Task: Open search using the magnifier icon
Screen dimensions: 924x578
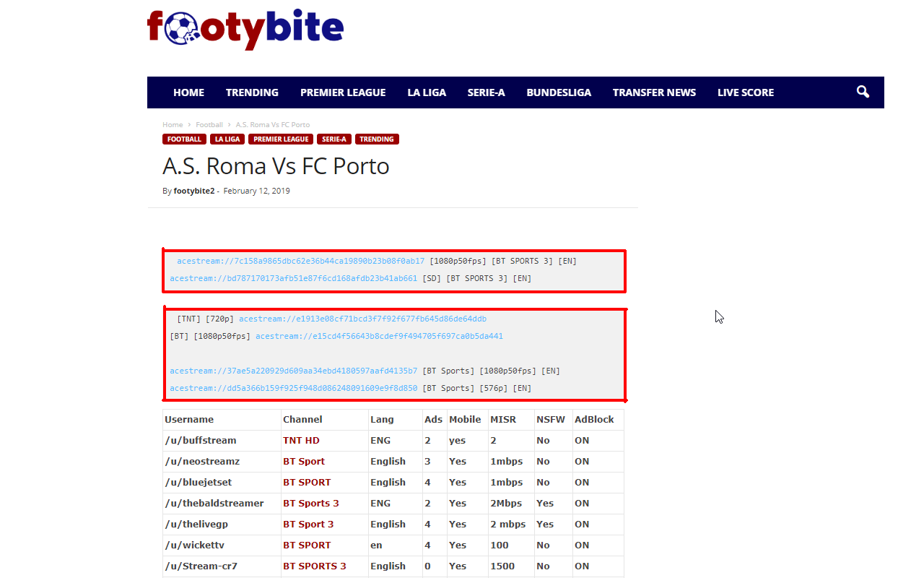Action: [862, 92]
